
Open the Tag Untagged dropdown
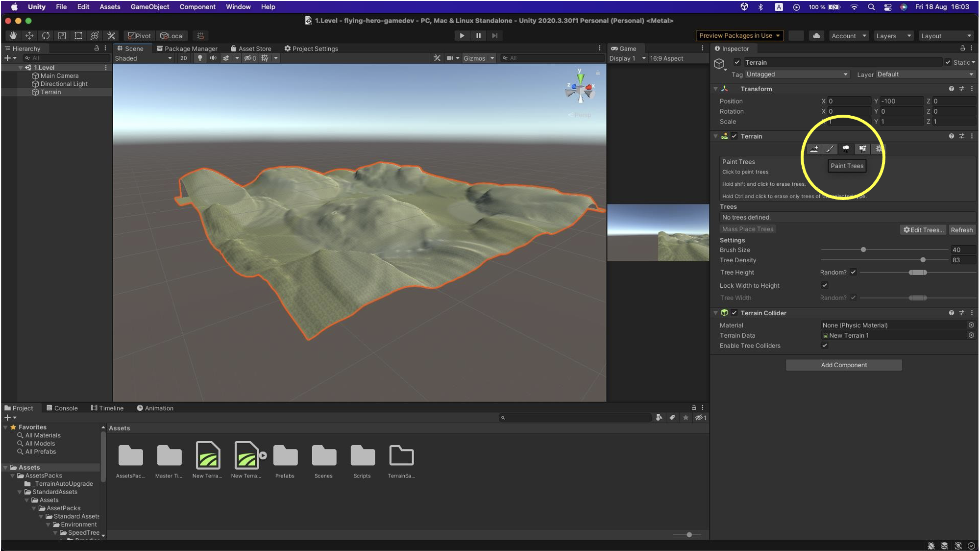797,75
